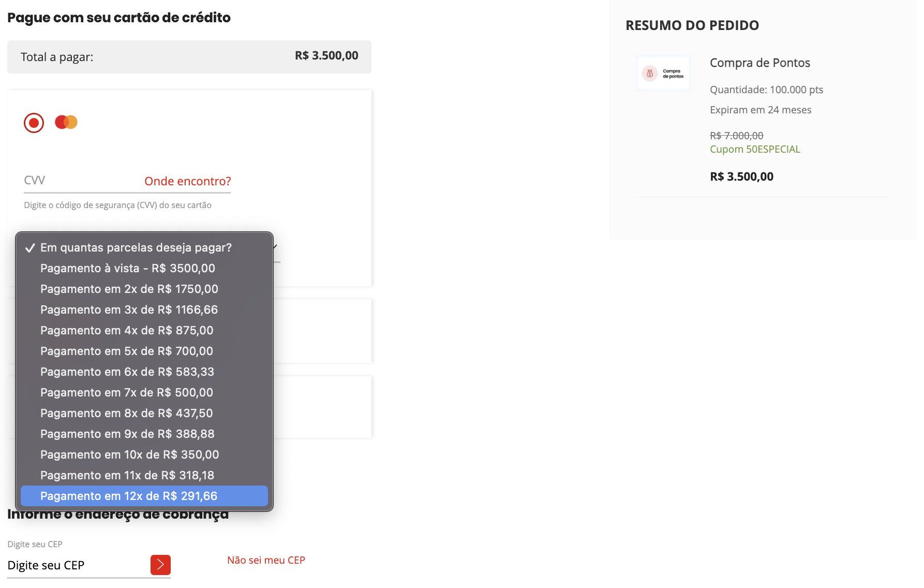924x588 pixels.
Task: Open the 'Não sei meu CEP' link
Action: (x=266, y=560)
